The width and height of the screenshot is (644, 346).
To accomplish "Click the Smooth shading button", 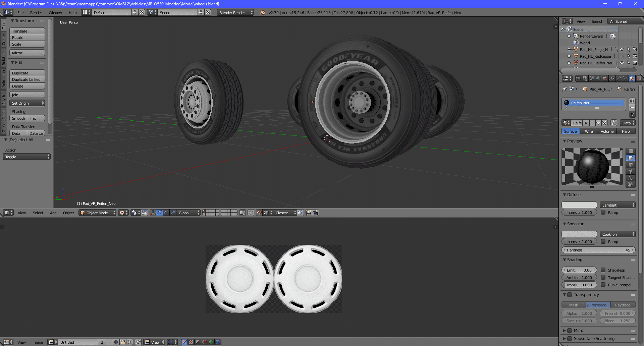I will [18, 118].
